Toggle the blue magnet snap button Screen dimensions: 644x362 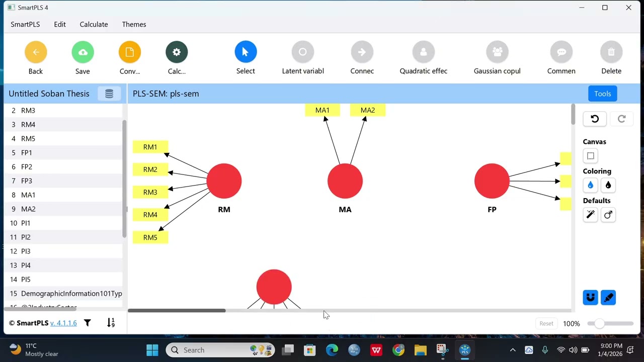(x=591, y=298)
